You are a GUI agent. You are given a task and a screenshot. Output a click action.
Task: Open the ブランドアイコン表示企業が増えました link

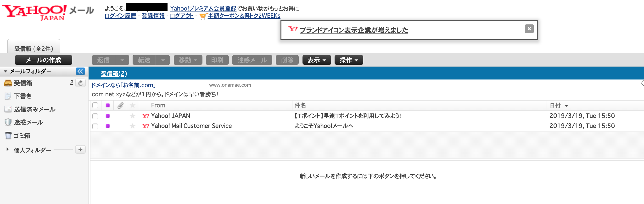point(354,30)
